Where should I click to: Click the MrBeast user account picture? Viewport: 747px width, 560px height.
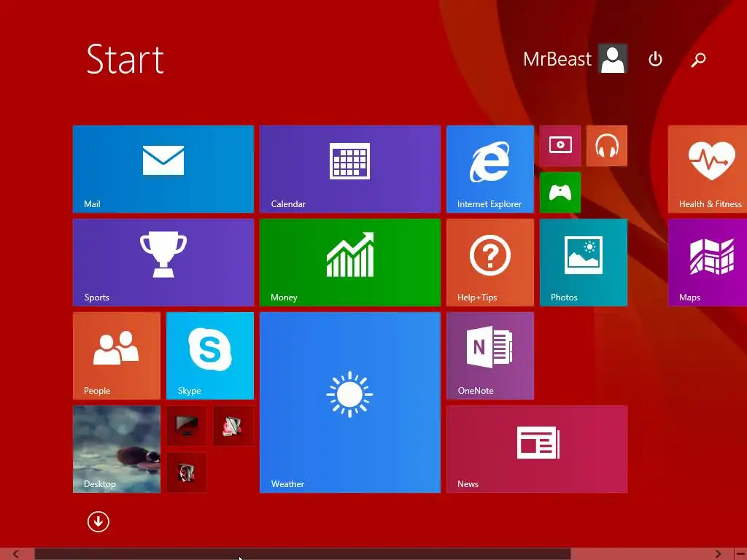[613, 59]
